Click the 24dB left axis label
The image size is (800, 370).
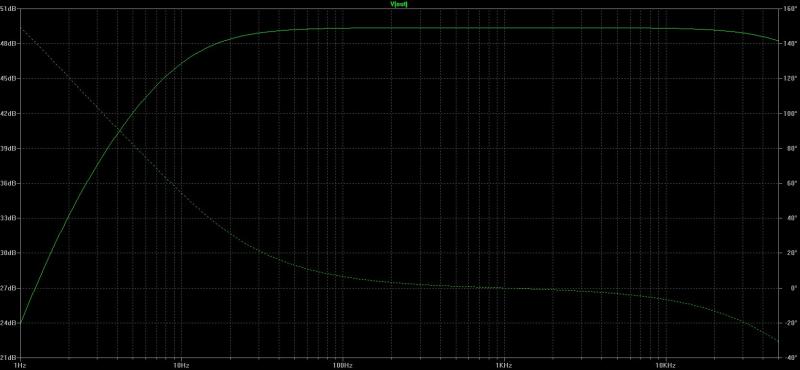click(x=9, y=323)
